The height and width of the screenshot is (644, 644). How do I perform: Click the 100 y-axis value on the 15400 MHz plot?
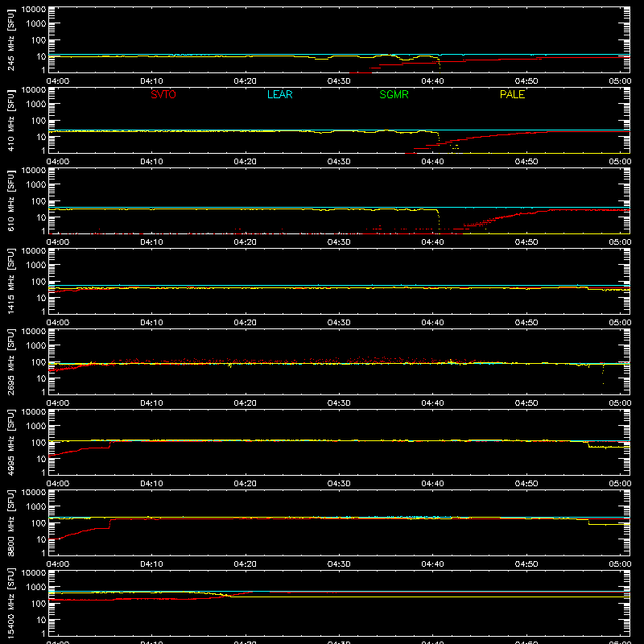pos(39,604)
